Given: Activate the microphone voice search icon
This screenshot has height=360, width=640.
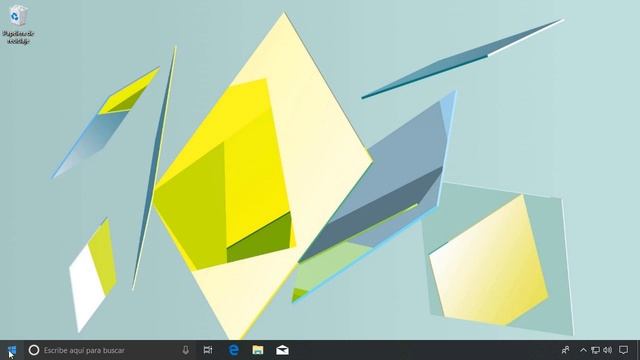Looking at the screenshot, I should point(185,350).
